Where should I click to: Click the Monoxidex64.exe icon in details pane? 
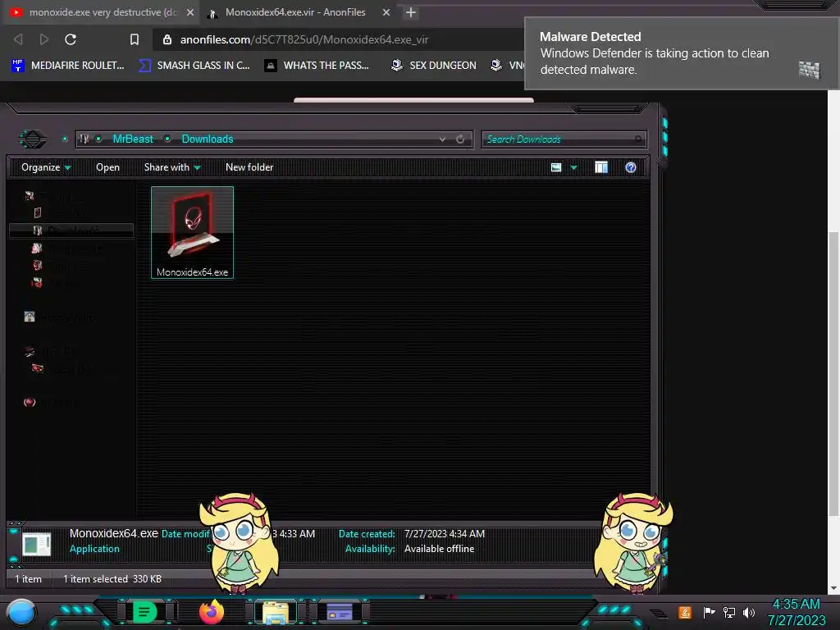[36, 545]
